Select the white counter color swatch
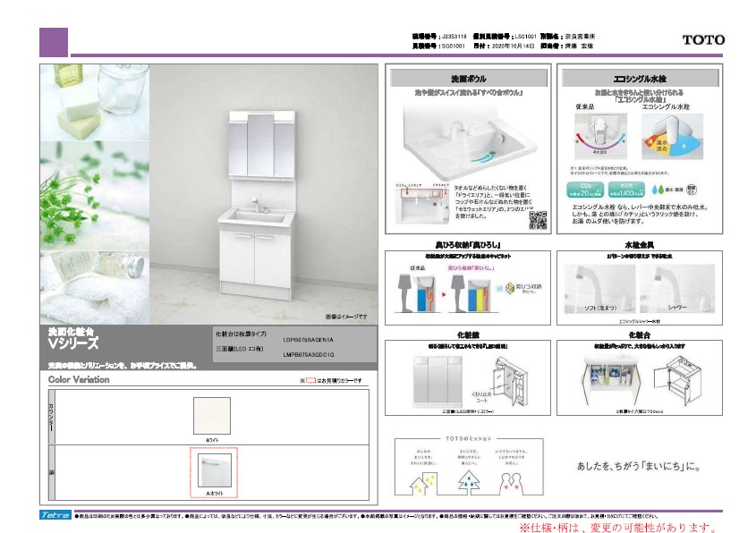 click(x=212, y=416)
